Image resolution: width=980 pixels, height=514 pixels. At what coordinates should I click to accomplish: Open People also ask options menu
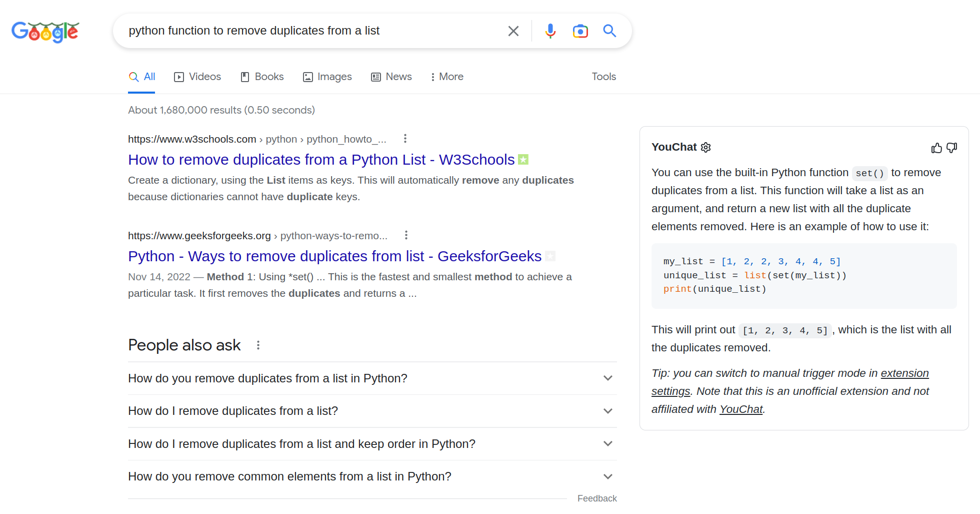tap(258, 345)
